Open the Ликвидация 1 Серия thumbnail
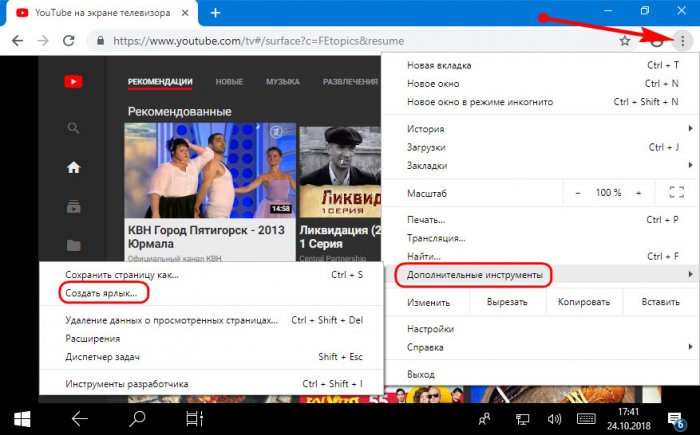Viewport: 700px width, 435px height. (x=340, y=172)
